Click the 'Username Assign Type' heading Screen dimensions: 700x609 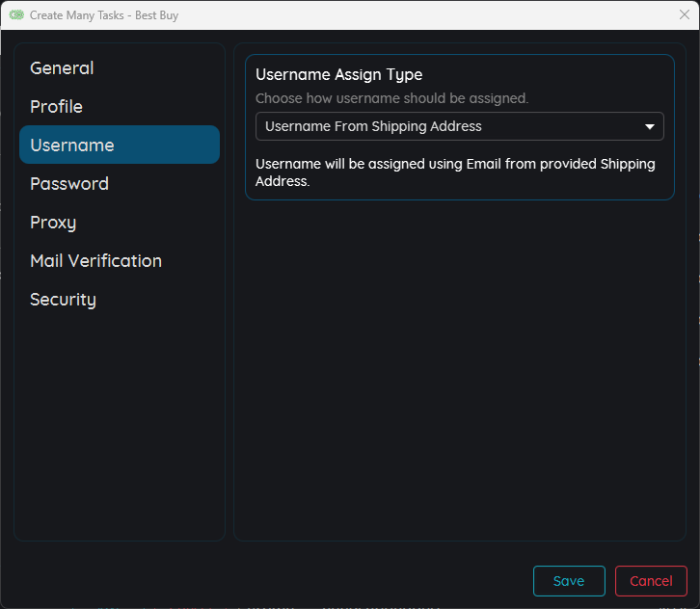point(338,75)
